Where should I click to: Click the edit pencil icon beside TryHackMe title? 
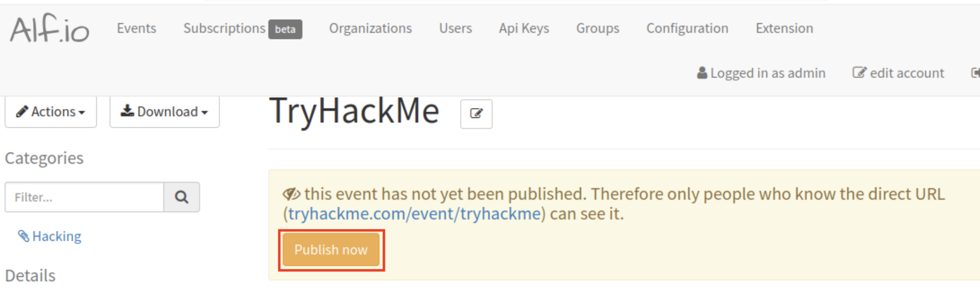pyautogui.click(x=476, y=114)
